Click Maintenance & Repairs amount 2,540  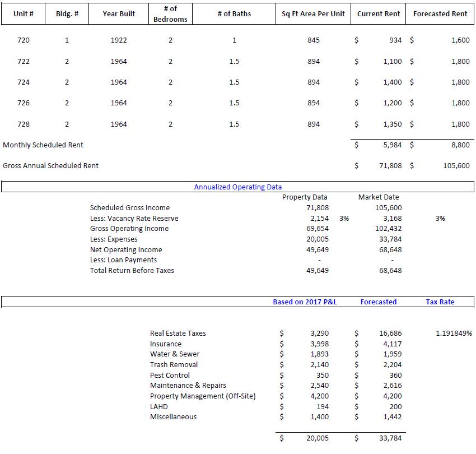click(319, 385)
